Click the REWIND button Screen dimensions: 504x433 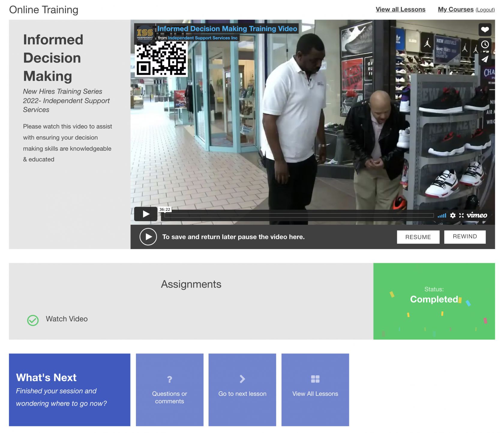465,237
